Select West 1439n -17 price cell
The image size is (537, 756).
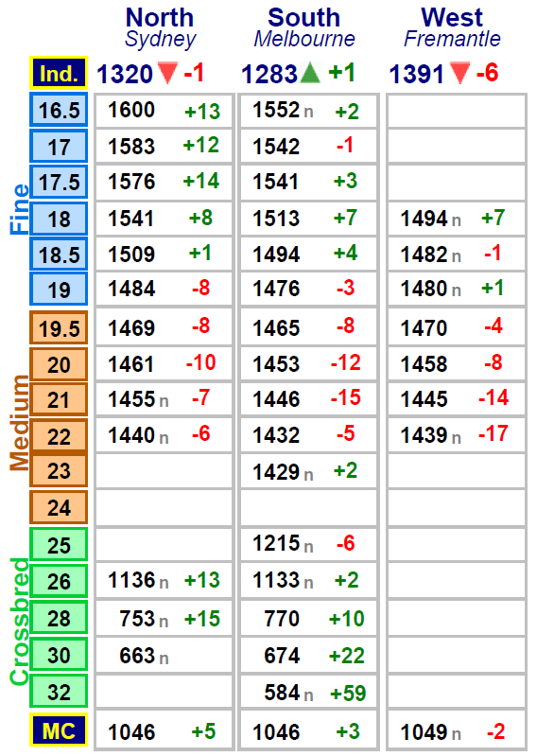tap(456, 434)
